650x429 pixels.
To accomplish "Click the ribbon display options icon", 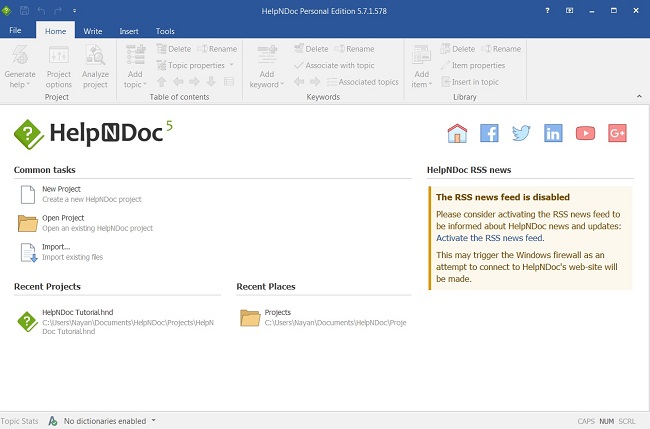I will click(x=570, y=11).
